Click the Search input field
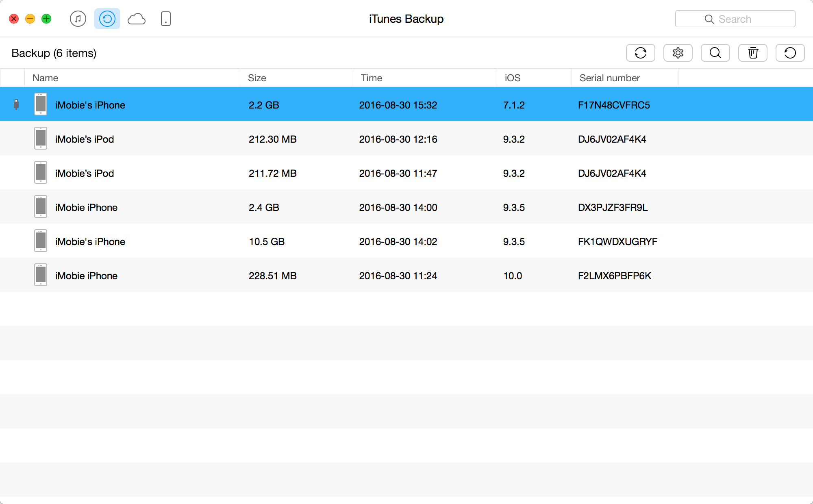Screen dimensions: 813x504 (735, 19)
